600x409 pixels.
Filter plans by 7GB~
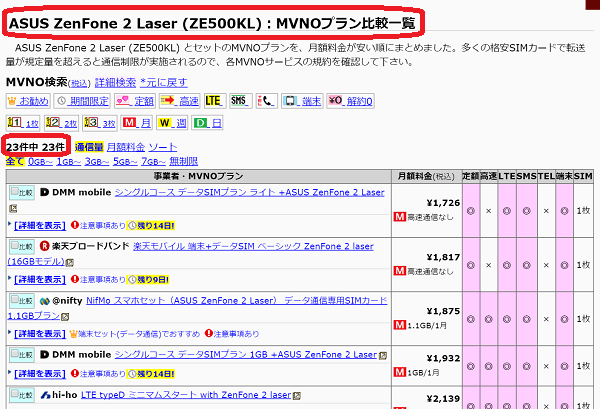pos(153,161)
